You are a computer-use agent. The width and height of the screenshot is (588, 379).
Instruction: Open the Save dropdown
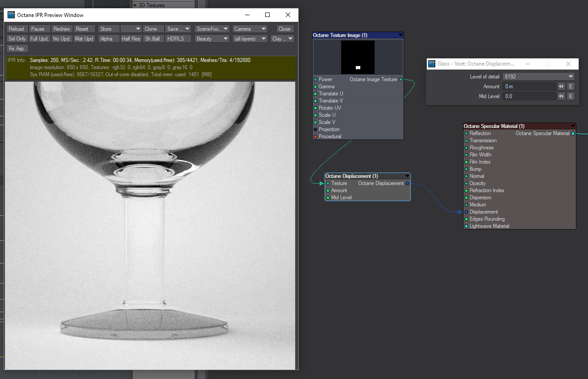click(178, 29)
